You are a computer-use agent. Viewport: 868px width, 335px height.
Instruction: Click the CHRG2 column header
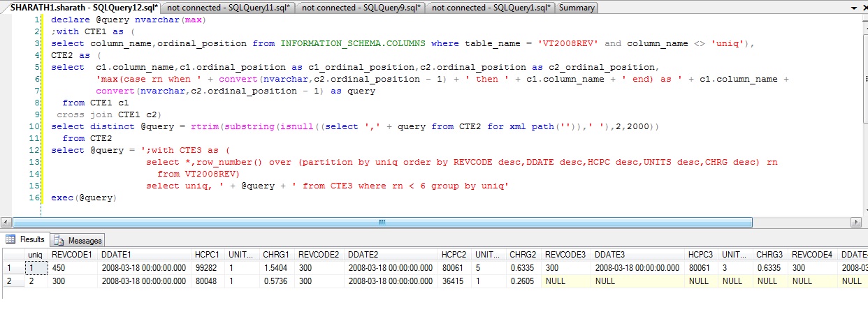(524, 255)
